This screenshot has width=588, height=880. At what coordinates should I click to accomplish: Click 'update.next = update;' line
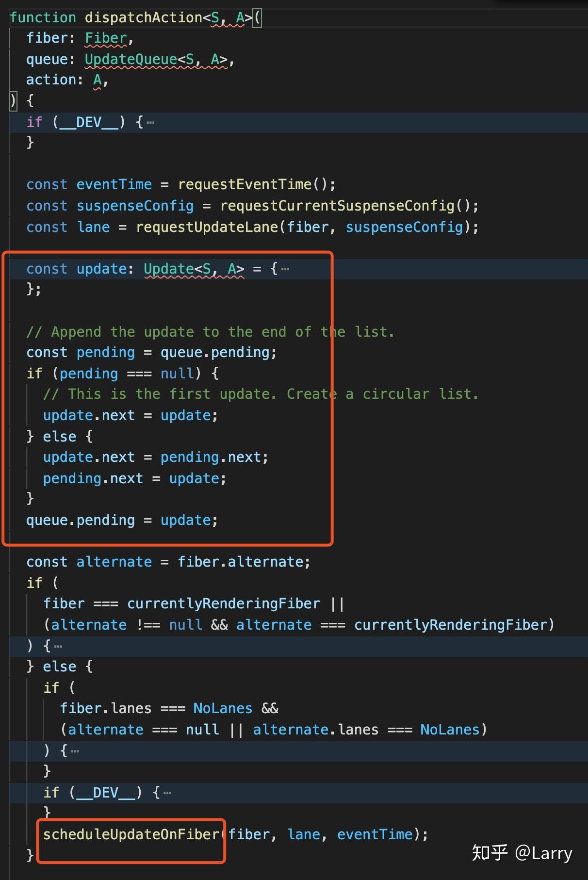pos(131,416)
